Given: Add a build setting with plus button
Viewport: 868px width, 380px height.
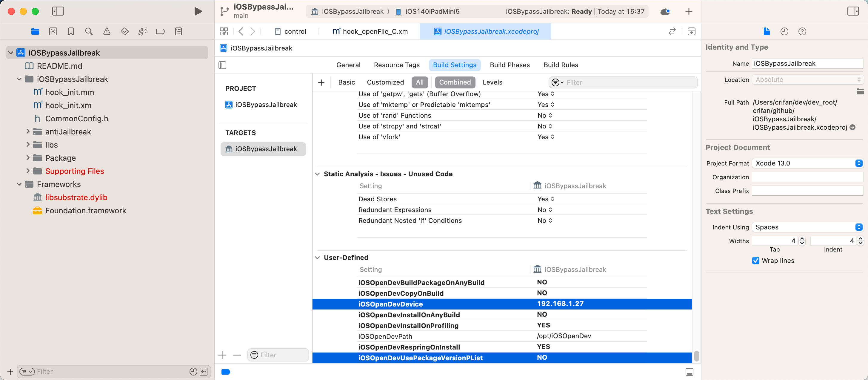Looking at the screenshot, I should [x=321, y=82].
